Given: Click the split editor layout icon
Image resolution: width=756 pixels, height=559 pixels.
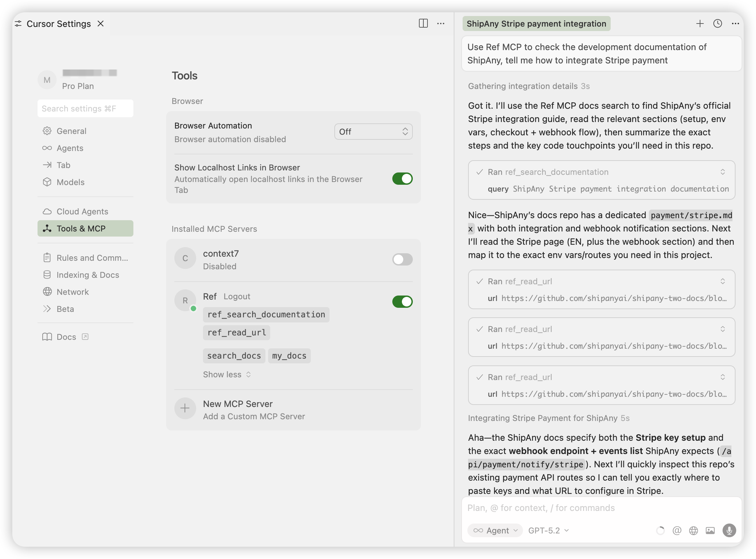Looking at the screenshot, I should (x=423, y=24).
